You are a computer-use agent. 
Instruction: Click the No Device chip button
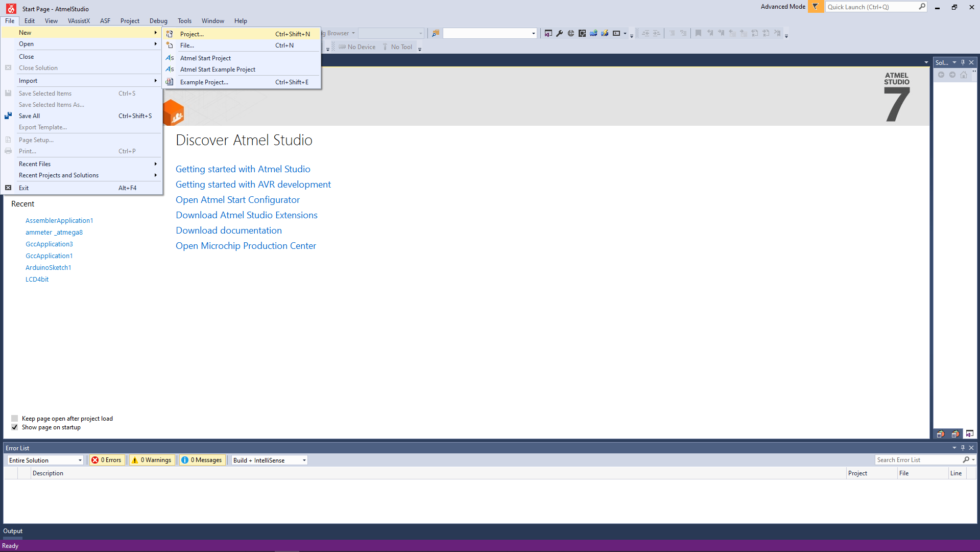pos(357,47)
